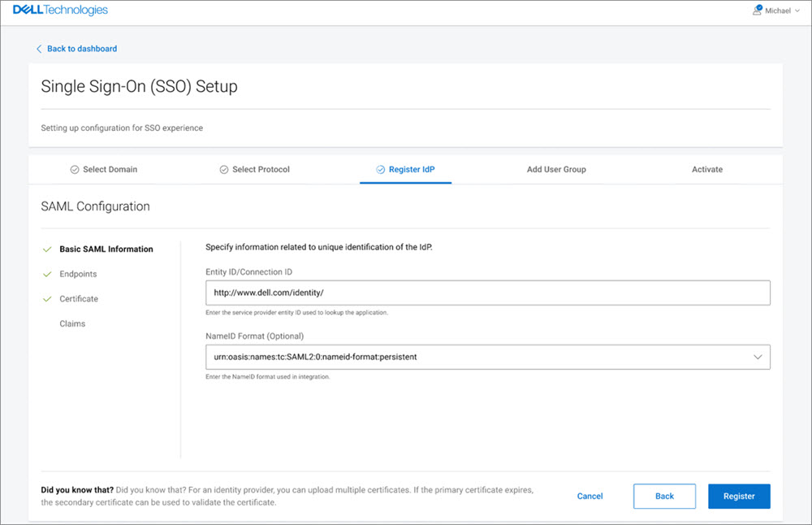Click the Select Domain step checkmark icon
Screen dimensions: 812x525
[75, 170]
